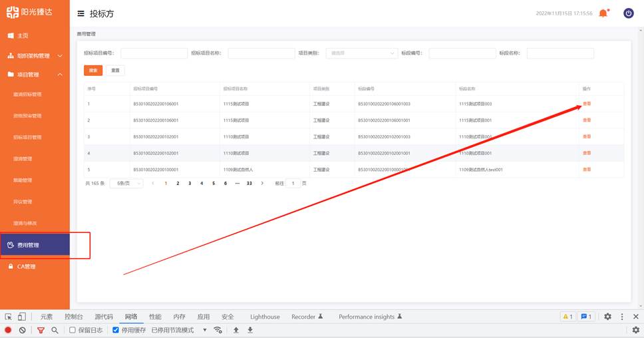This screenshot has width=644, height=338.
Task: Focus the 招标项目名称 input field
Action: [261, 53]
